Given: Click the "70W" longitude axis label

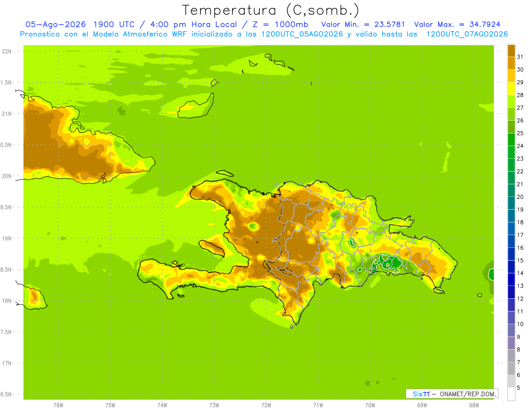Looking at the screenshot, I should click(370, 405).
